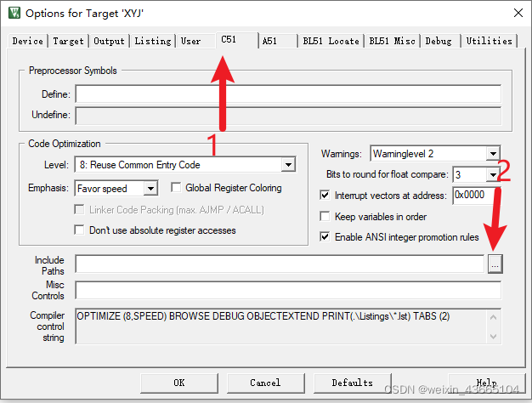Click the interrupt vector address field 0x0000

476,196
